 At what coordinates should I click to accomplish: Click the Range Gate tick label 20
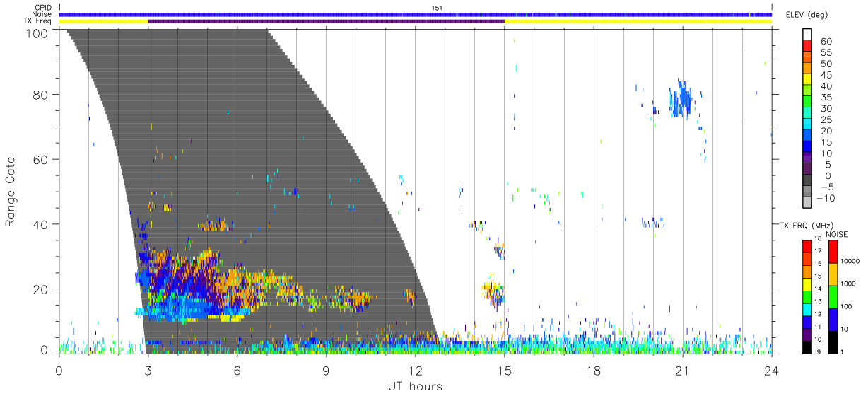point(42,289)
